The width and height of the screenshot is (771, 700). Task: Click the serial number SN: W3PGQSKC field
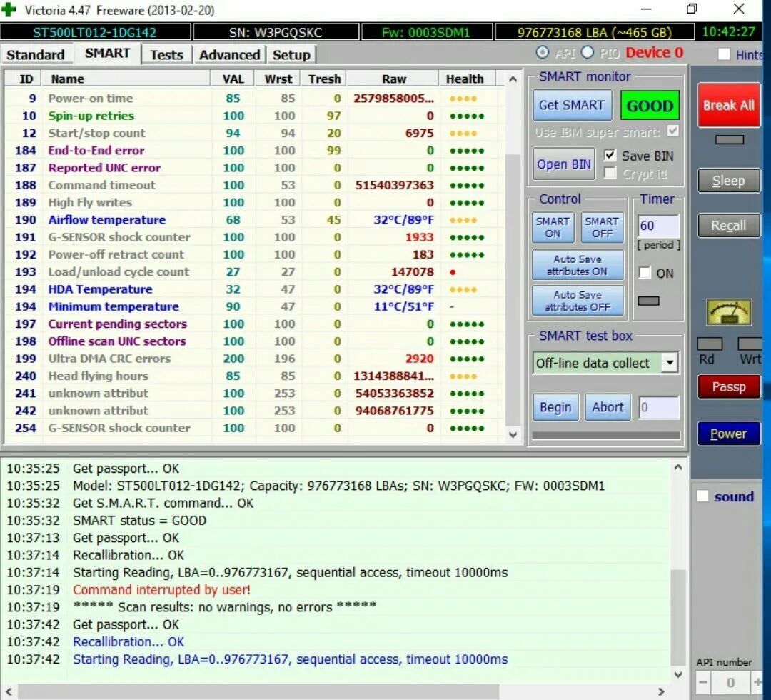pyautogui.click(x=276, y=32)
